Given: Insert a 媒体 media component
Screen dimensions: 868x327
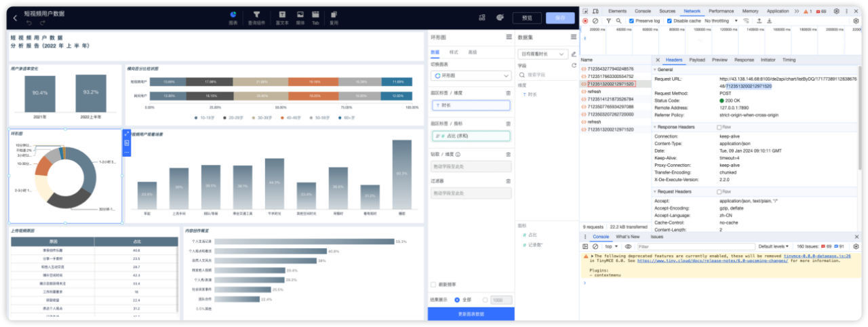Looking at the screenshot, I should 300,18.
